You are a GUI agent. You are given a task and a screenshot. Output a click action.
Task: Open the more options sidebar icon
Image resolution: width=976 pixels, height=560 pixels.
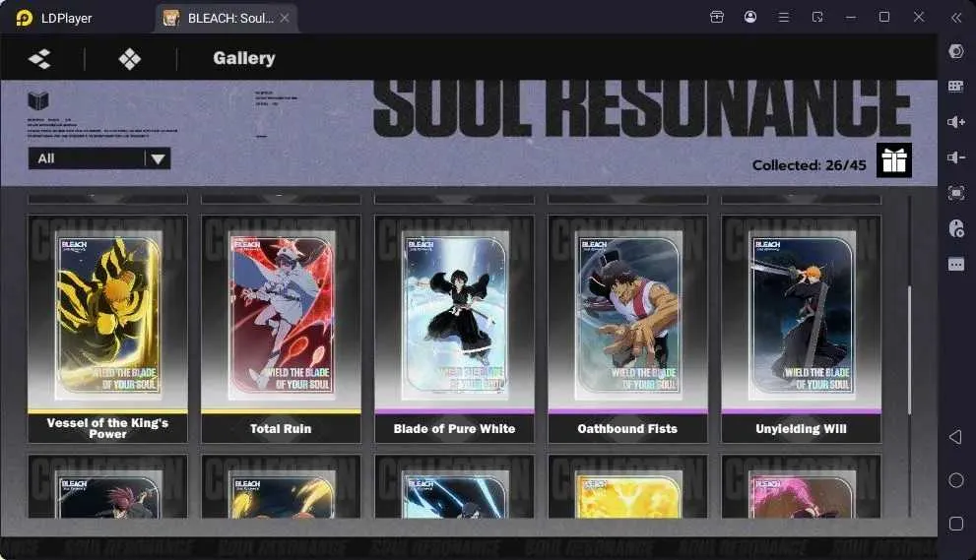[956, 265]
